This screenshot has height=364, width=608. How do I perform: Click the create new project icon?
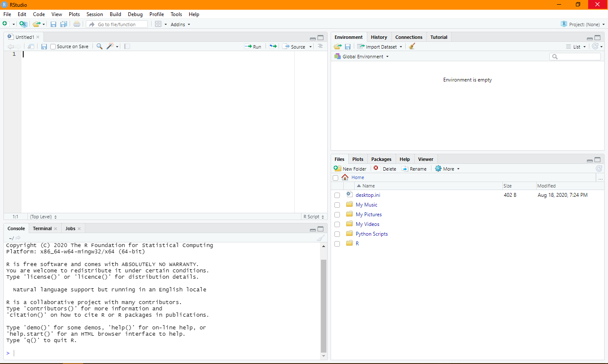(23, 24)
